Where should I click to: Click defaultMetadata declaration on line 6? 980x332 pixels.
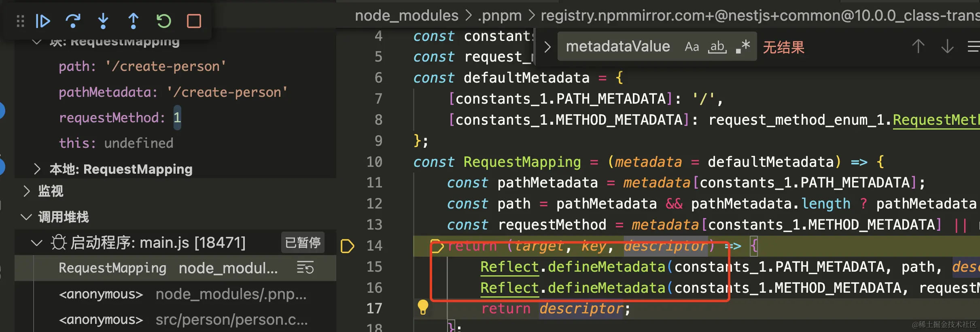[x=526, y=77]
